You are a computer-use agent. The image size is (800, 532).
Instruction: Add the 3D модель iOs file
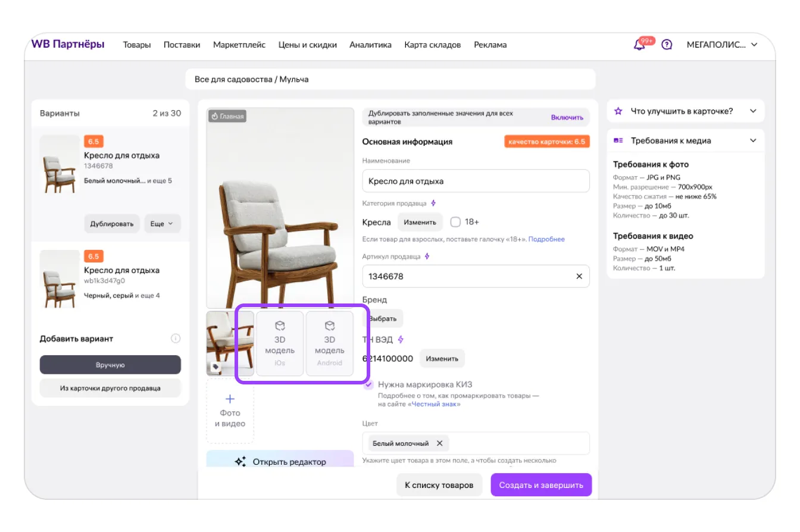[280, 344]
